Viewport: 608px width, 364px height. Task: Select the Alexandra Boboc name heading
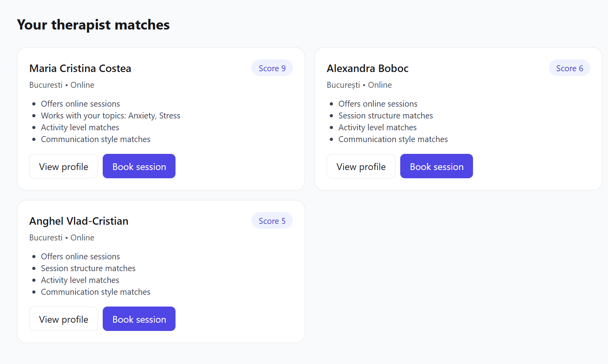368,68
